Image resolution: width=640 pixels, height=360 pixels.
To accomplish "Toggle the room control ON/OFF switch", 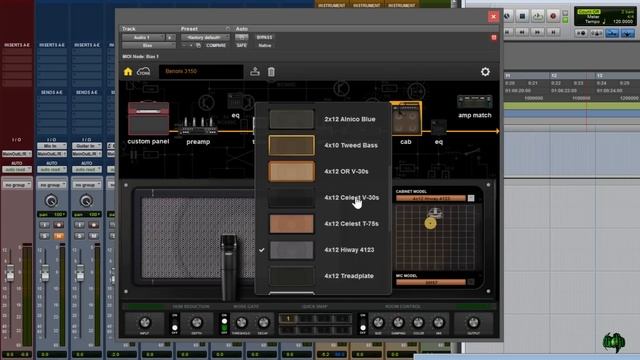I will tap(362, 324).
